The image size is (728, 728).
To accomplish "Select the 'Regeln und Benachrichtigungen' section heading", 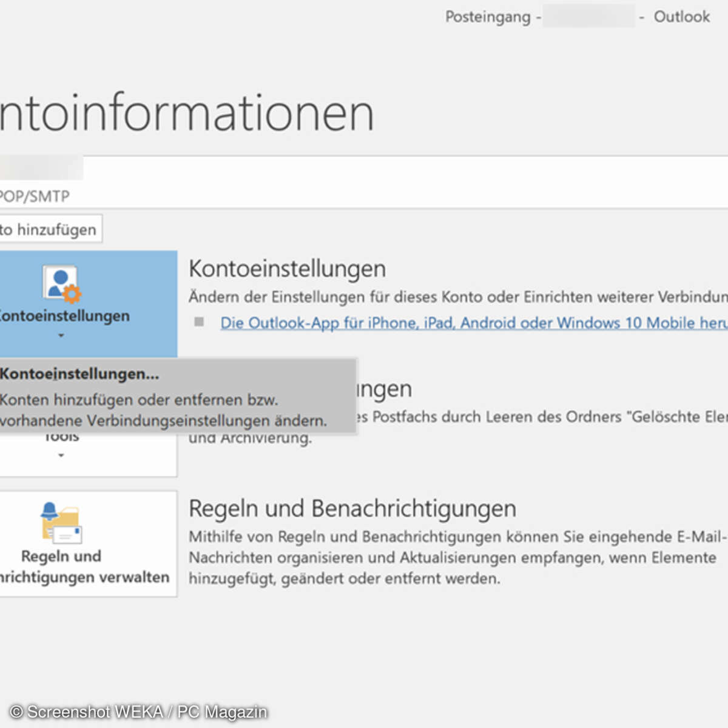I will [352, 508].
